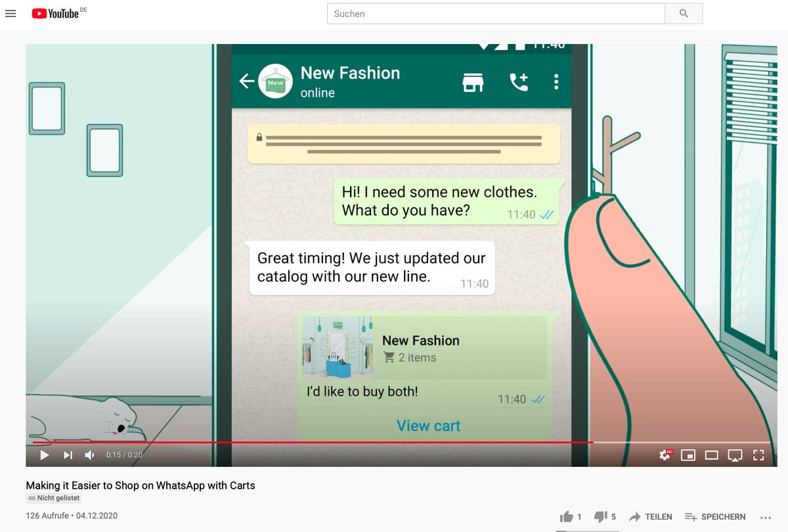Open more actions three-dot menu

click(766, 517)
